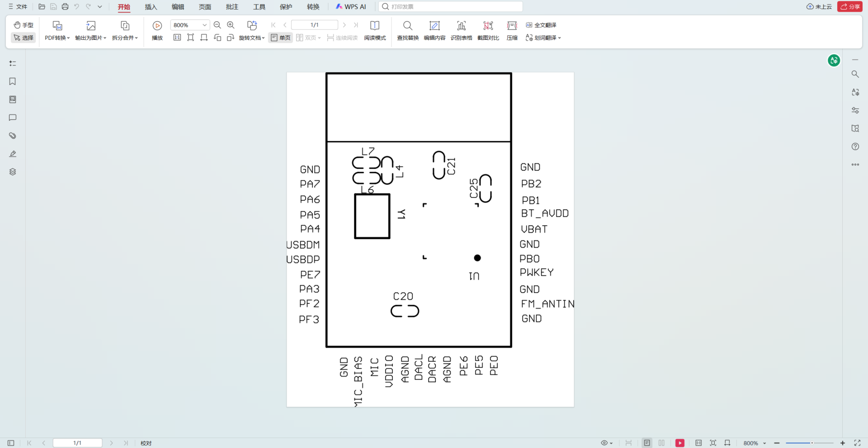The height and width of the screenshot is (448, 868).
Task: Open the Protect (保护) tab
Action: click(286, 7)
